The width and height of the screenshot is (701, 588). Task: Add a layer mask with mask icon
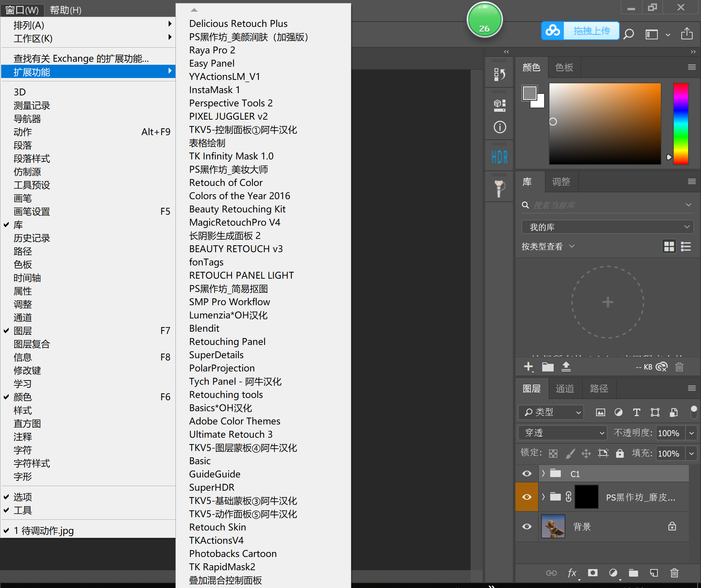[593, 573]
